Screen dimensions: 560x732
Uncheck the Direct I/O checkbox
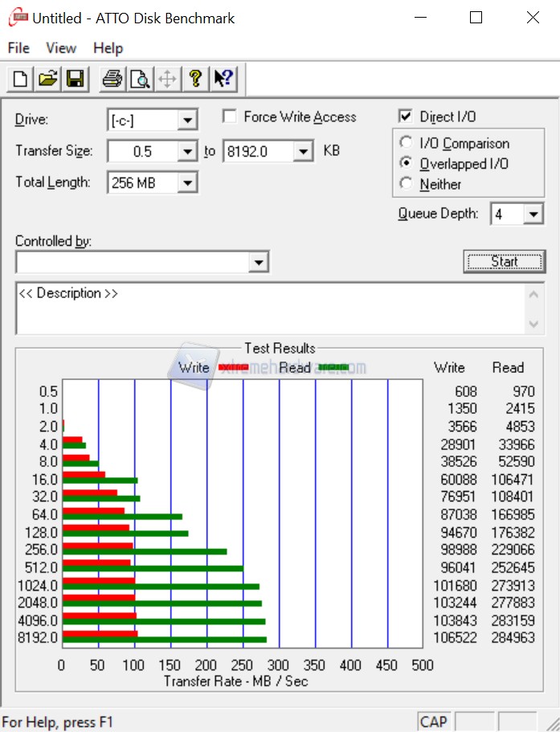click(406, 117)
